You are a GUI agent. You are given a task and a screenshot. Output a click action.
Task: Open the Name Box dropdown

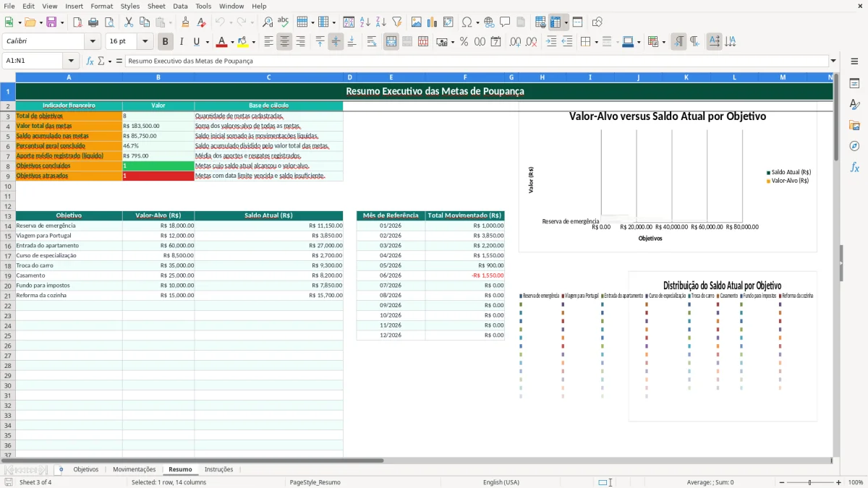71,61
